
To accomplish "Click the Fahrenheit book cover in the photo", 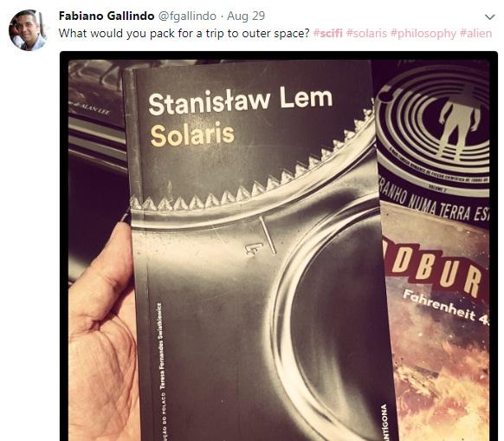I will [440, 323].
